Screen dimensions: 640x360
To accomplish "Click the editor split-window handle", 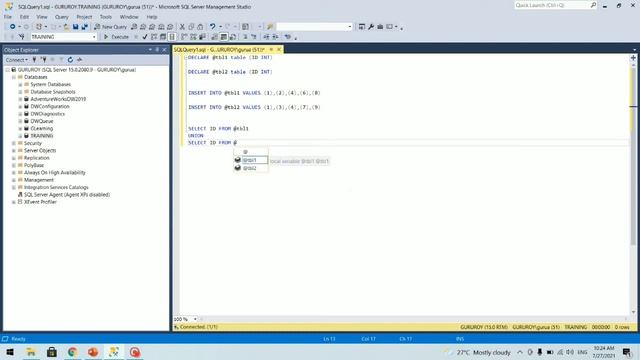I will tap(633, 58).
